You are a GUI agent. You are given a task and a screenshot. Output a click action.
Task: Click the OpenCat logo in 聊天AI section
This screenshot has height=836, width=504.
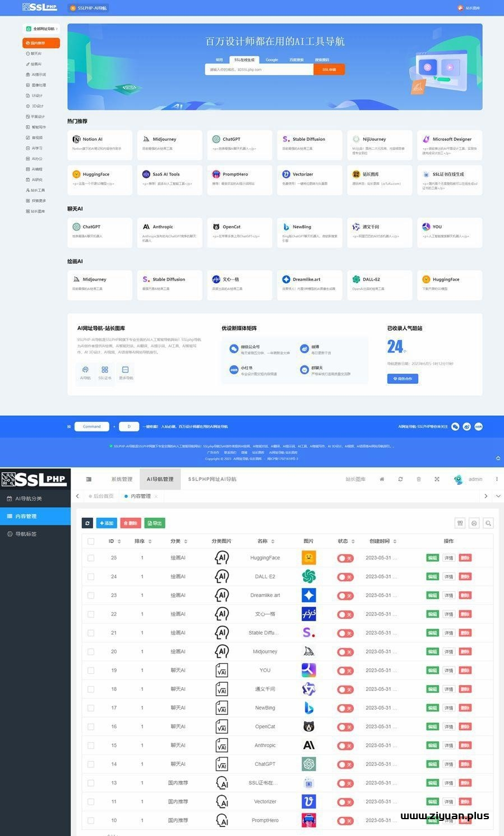tap(216, 227)
